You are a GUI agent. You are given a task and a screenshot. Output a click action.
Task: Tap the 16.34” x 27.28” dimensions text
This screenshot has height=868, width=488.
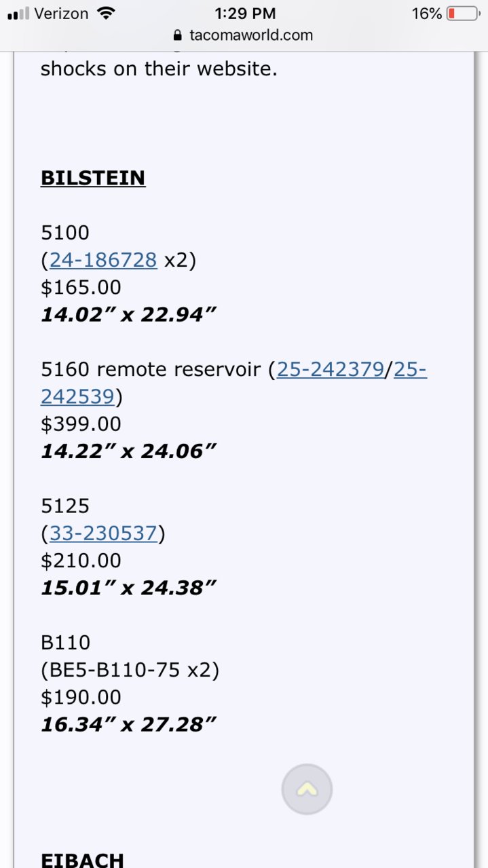click(128, 724)
